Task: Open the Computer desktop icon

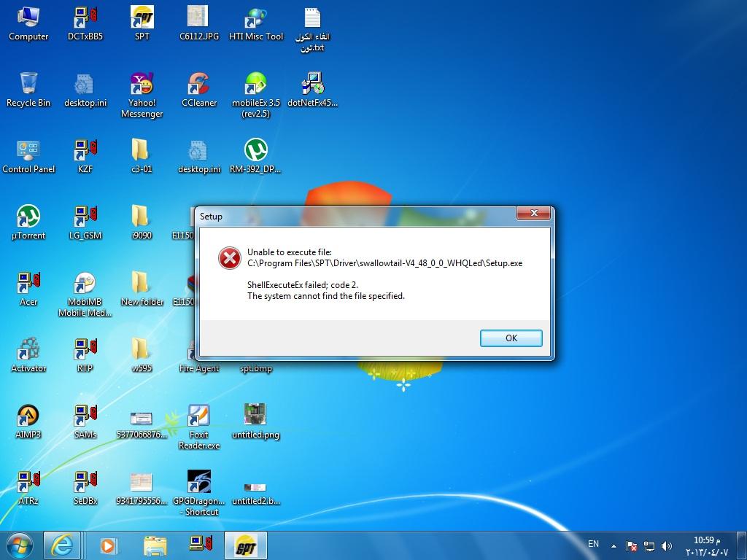Action: 28,24
